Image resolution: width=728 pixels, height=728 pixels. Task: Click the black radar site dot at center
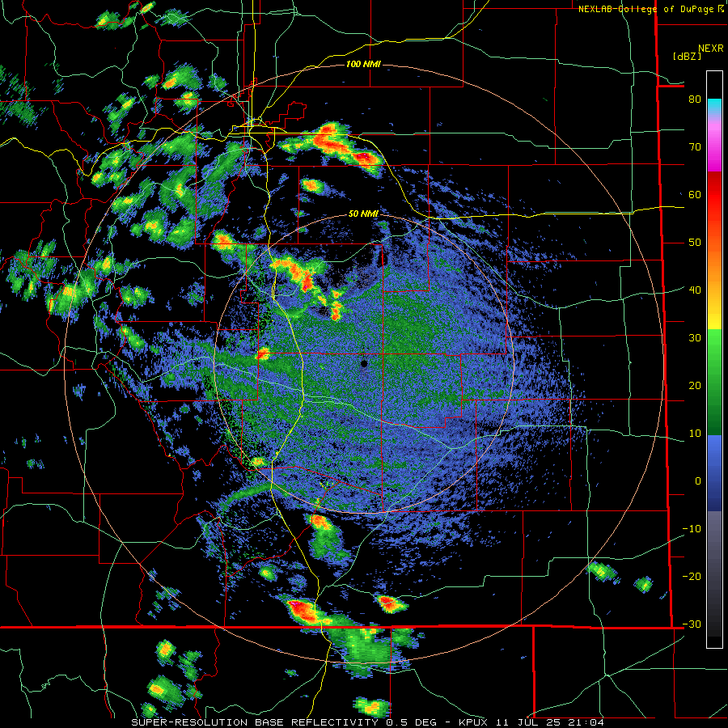[x=364, y=364]
